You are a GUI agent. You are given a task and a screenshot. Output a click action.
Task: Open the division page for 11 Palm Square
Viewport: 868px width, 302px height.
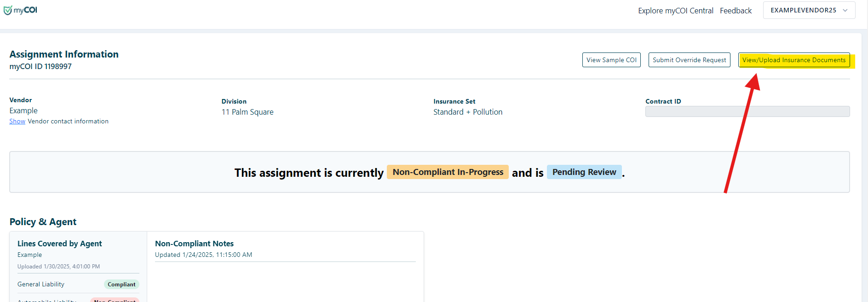point(247,112)
